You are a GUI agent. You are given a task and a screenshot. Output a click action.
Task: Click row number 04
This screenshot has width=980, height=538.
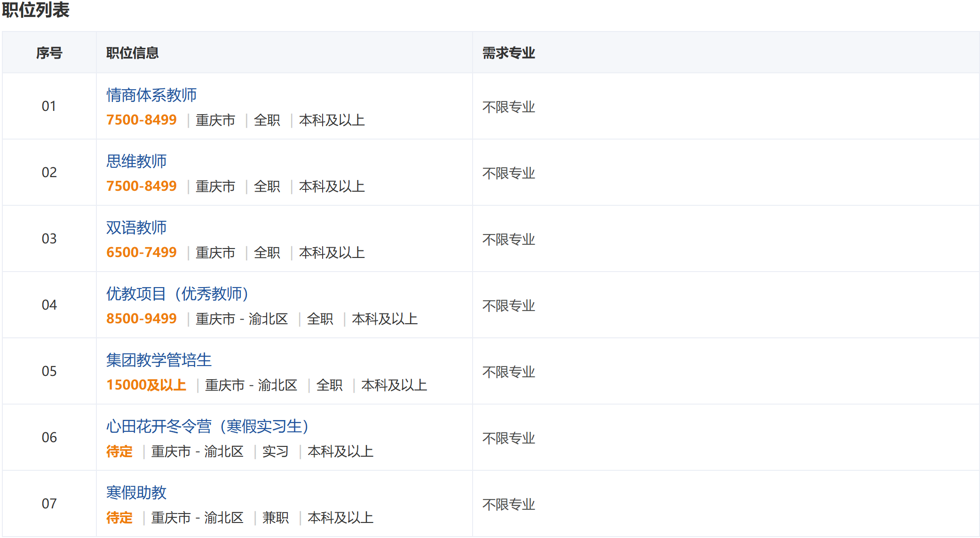(49, 305)
